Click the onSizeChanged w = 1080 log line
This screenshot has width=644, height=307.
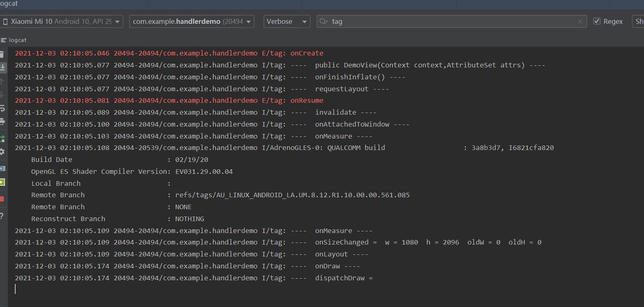[x=278, y=242]
